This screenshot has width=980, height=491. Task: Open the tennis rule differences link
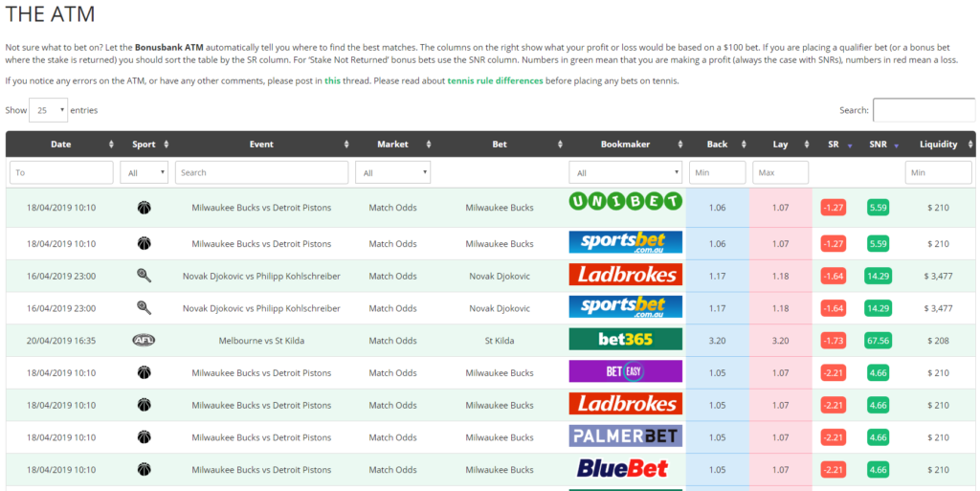tap(495, 80)
